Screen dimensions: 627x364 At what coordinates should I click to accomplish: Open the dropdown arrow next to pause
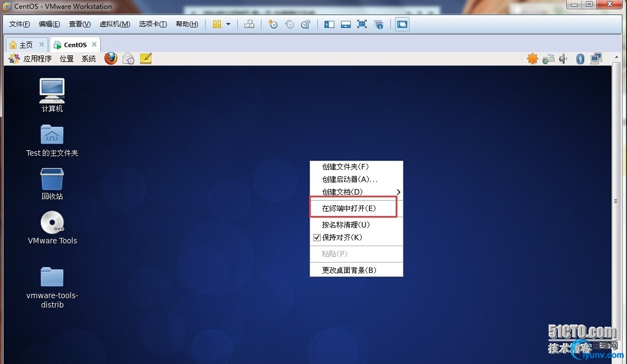(229, 25)
